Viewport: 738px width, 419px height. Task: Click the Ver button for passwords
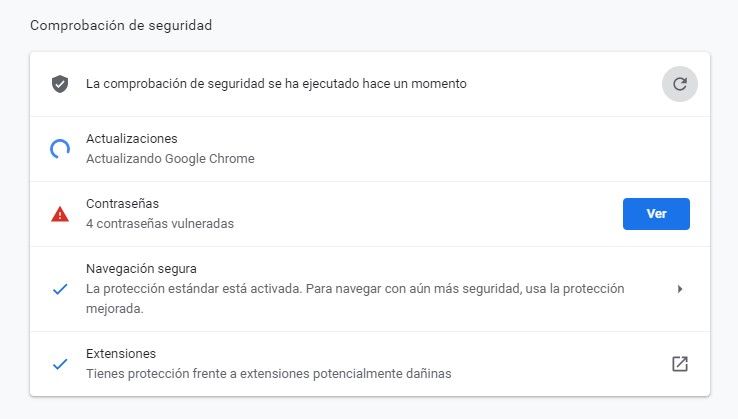point(656,214)
